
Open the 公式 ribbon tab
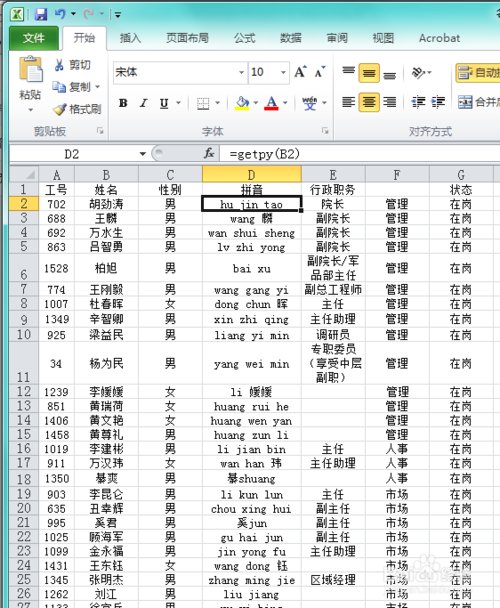245,38
